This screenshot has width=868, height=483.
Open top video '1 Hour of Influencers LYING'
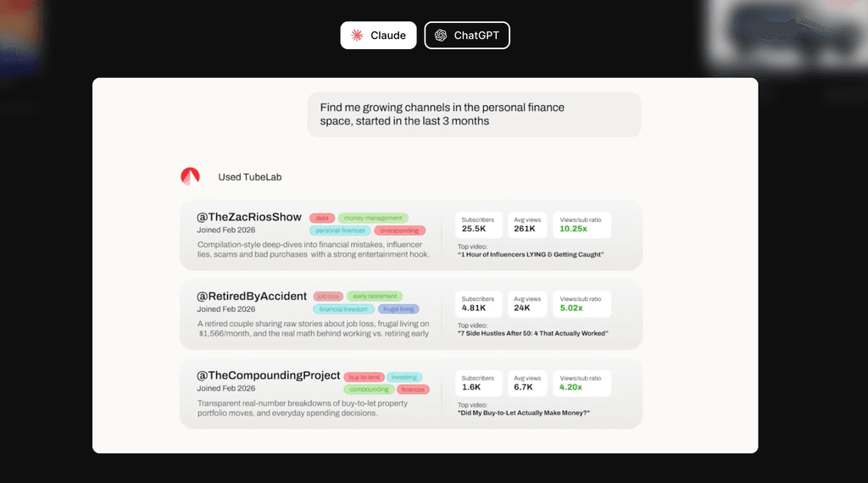coord(531,254)
